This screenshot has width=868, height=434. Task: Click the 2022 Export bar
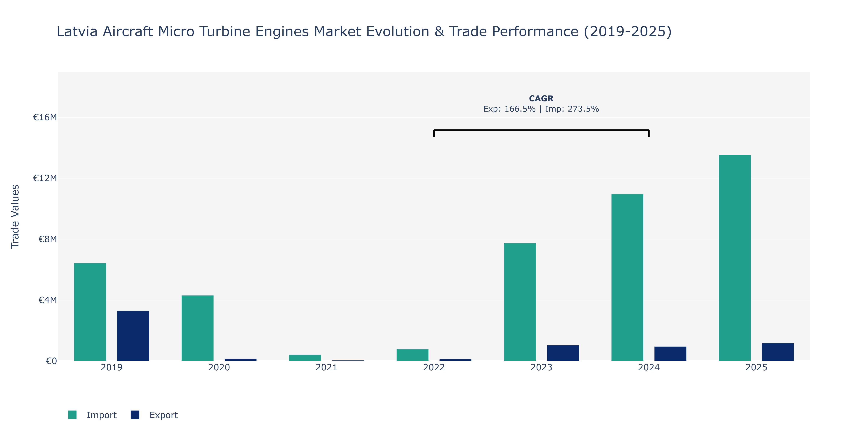tap(456, 360)
